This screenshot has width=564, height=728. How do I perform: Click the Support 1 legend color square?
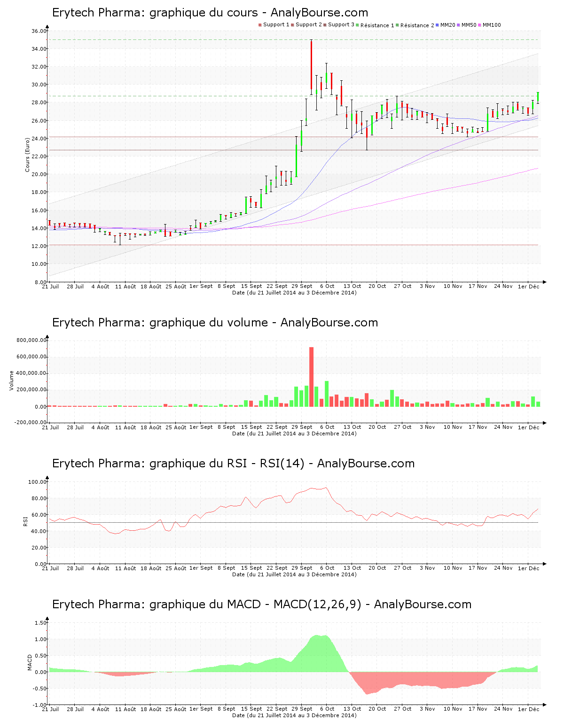[x=260, y=25]
